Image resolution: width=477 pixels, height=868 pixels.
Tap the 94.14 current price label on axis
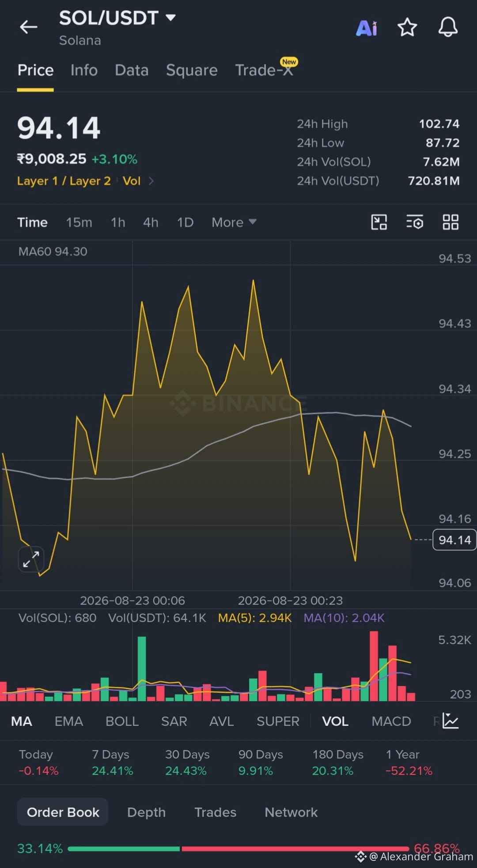click(454, 540)
